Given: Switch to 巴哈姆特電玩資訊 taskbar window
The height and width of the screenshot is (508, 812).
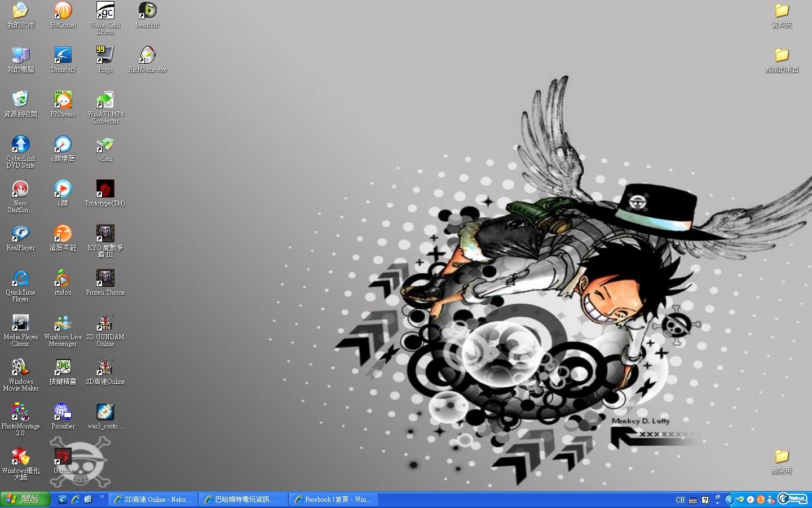Looking at the screenshot, I should pos(243,500).
